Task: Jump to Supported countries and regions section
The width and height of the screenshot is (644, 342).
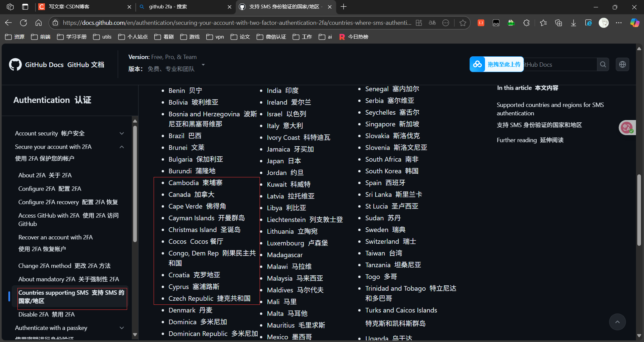Action: point(550,115)
